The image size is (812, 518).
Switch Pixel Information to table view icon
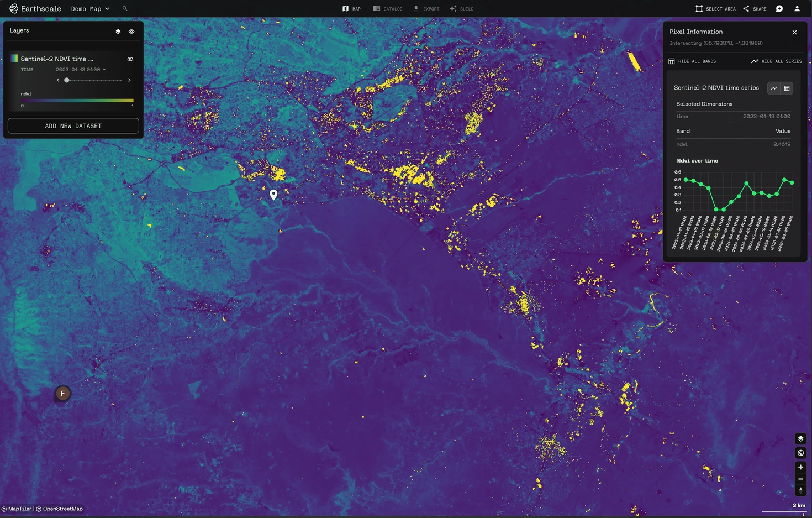click(x=787, y=88)
